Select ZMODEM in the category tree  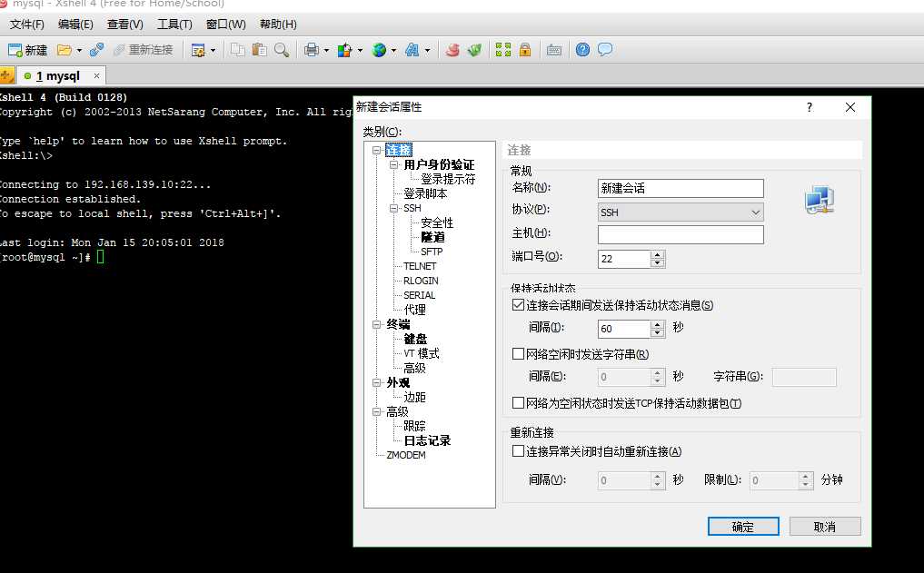[x=405, y=455]
